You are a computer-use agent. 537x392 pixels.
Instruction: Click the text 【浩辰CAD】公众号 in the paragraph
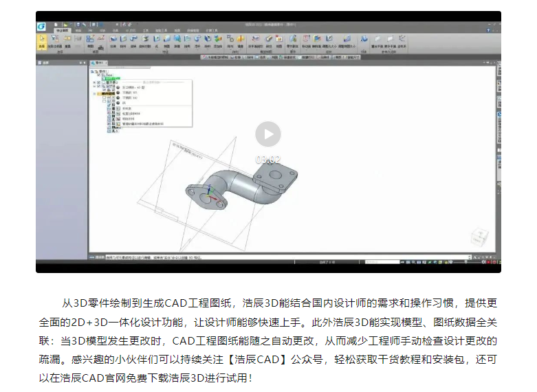click(x=274, y=360)
